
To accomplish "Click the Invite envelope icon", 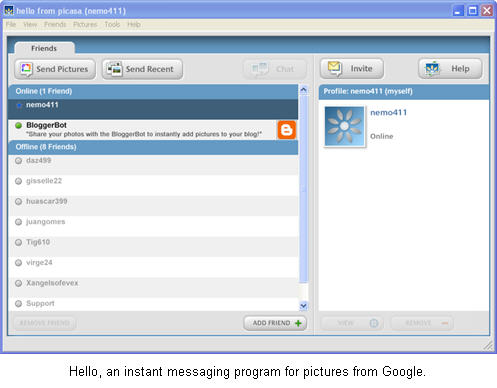I will pos(334,68).
